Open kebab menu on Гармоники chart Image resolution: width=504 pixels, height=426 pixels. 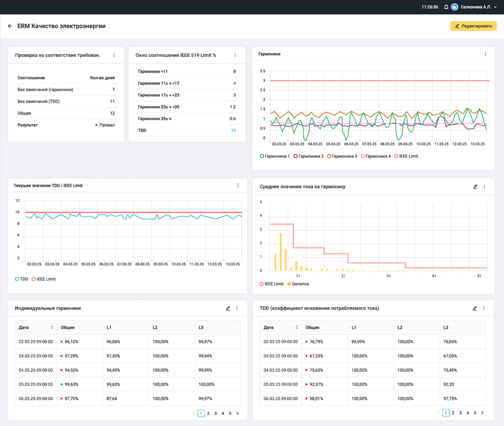485,54
